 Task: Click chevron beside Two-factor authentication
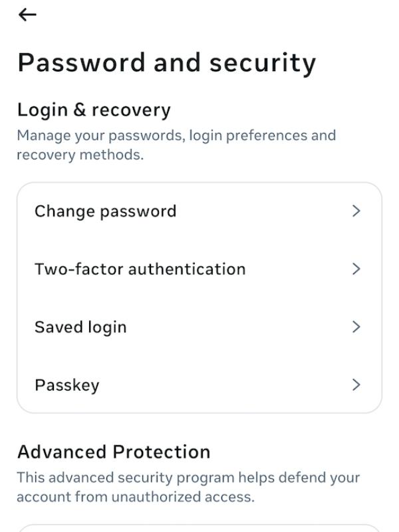click(x=356, y=269)
